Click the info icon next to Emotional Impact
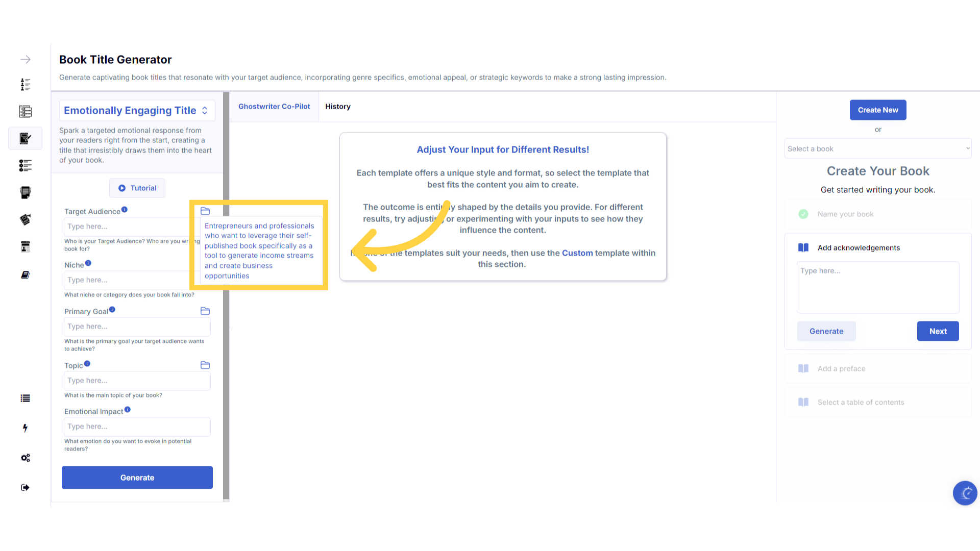The image size is (980, 551). point(128,410)
